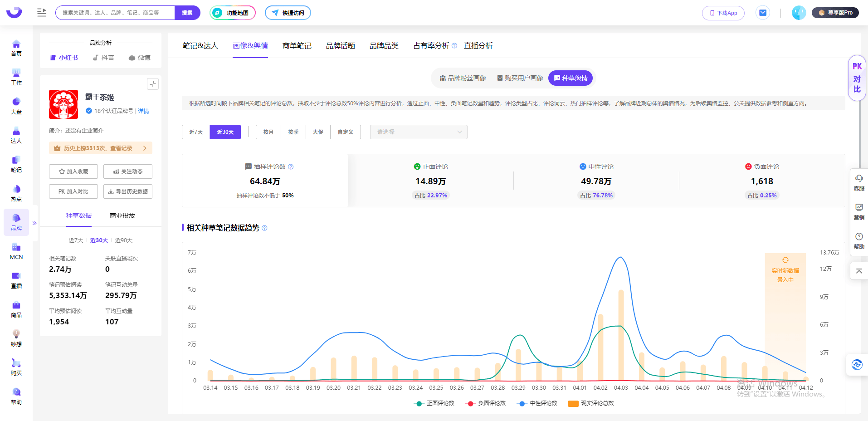The image size is (868, 421).
Task: Open the 品牌 sidebar icon
Action: (16, 222)
